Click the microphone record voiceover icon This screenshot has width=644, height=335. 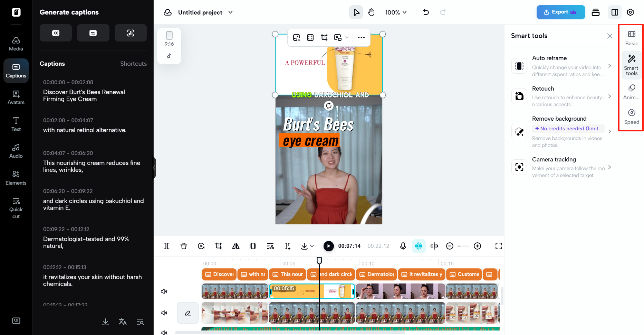(403, 246)
